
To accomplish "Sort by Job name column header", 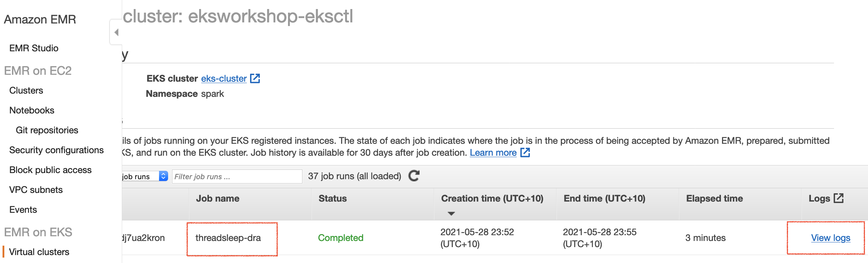I will [218, 198].
